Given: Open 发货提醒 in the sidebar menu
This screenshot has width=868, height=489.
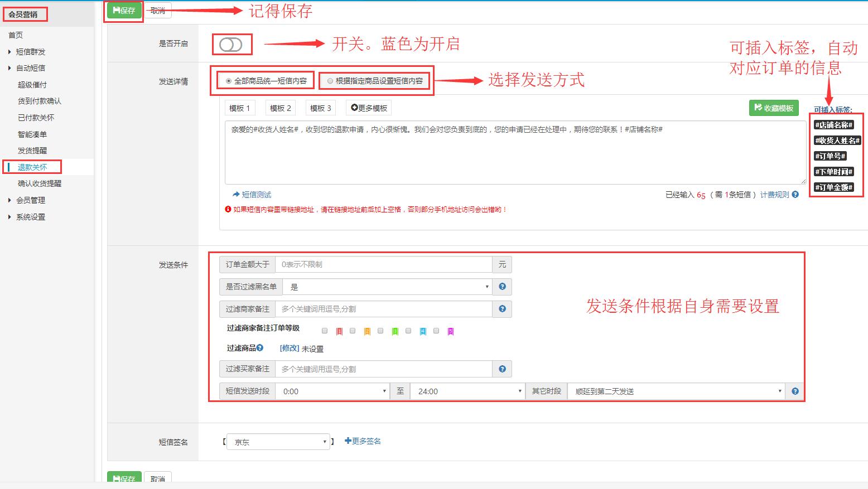Looking at the screenshot, I should 32,151.
